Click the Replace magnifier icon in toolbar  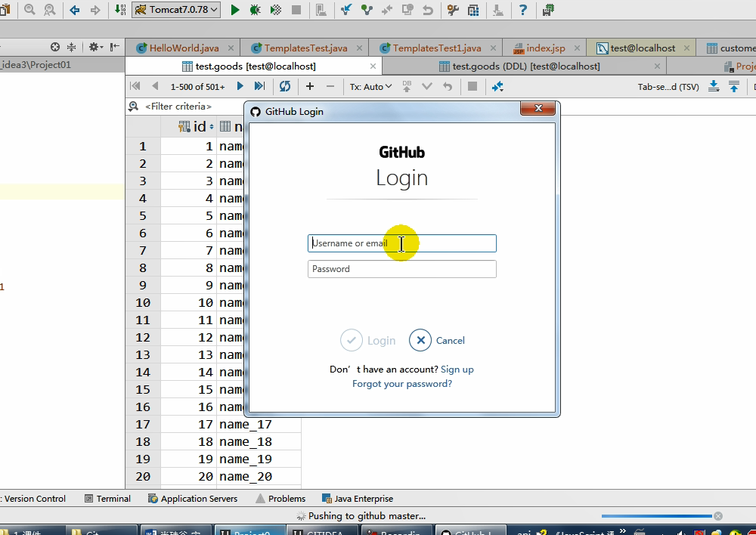coord(50,10)
